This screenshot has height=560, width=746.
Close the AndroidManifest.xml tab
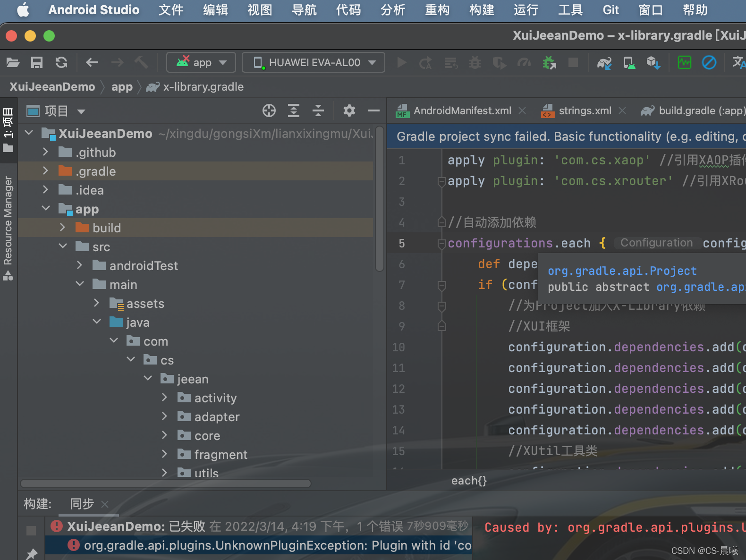tap(522, 110)
